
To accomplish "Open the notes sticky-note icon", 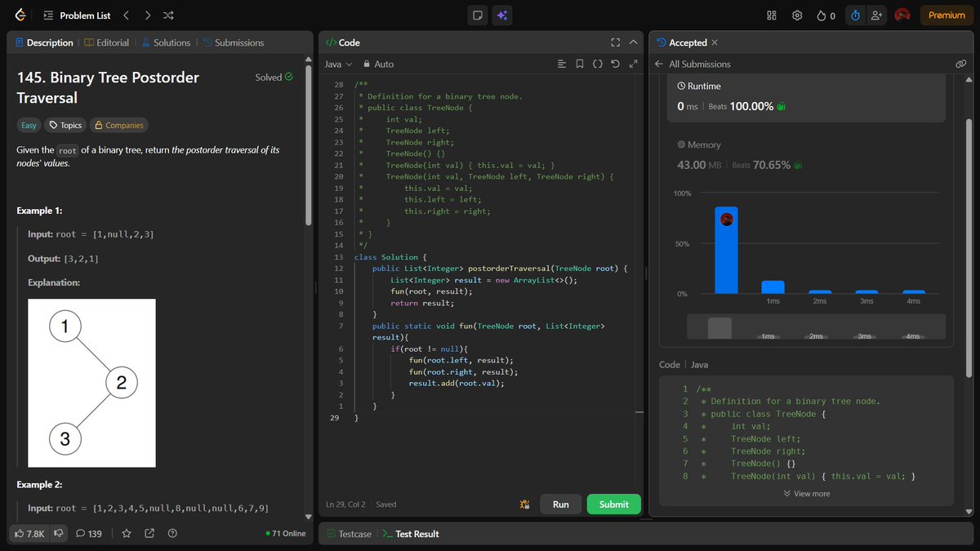I will coord(479,15).
